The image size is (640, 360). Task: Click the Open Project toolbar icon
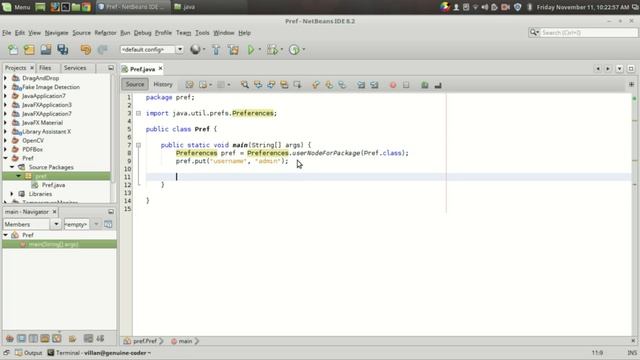tap(46, 50)
